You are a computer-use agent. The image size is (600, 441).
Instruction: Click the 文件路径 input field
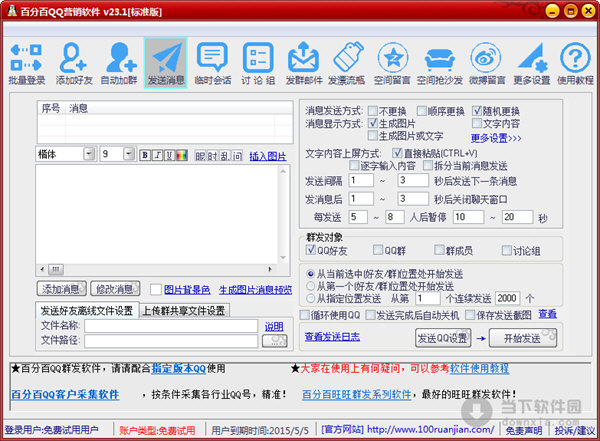pos(171,341)
